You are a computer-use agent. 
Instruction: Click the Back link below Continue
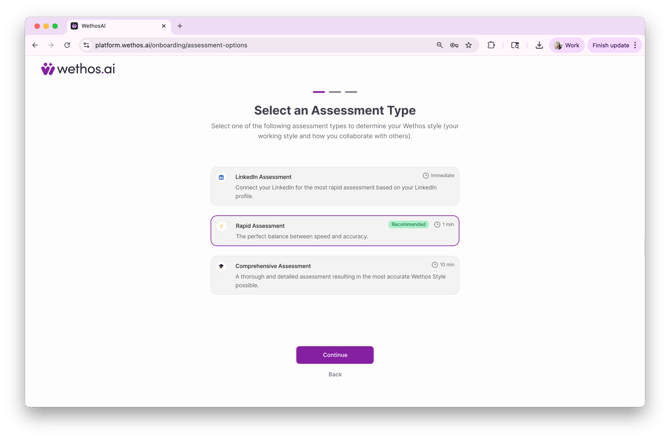click(335, 374)
